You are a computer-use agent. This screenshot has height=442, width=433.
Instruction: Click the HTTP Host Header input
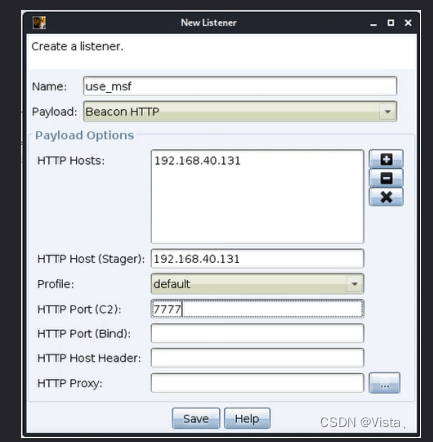(257, 358)
